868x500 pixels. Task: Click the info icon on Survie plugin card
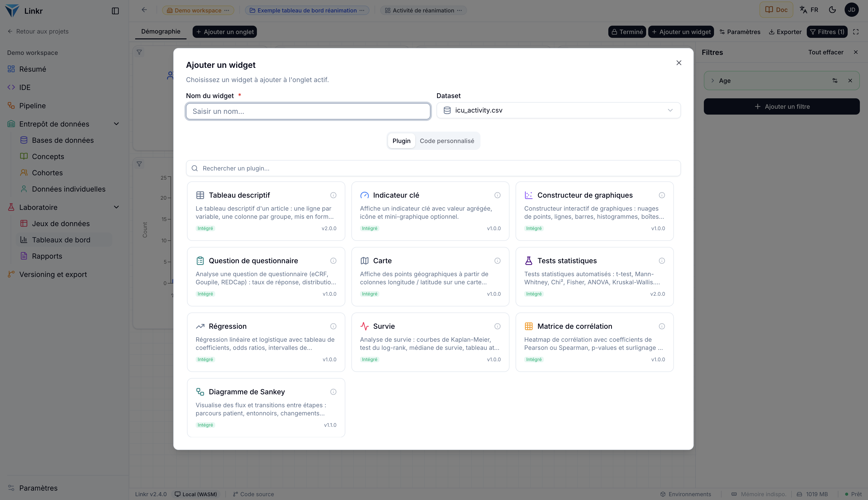tap(497, 326)
